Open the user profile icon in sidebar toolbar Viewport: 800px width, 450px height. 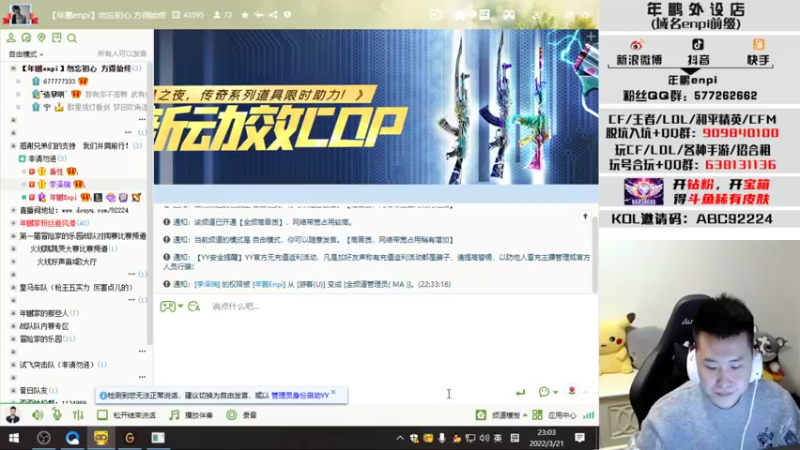tap(11, 38)
